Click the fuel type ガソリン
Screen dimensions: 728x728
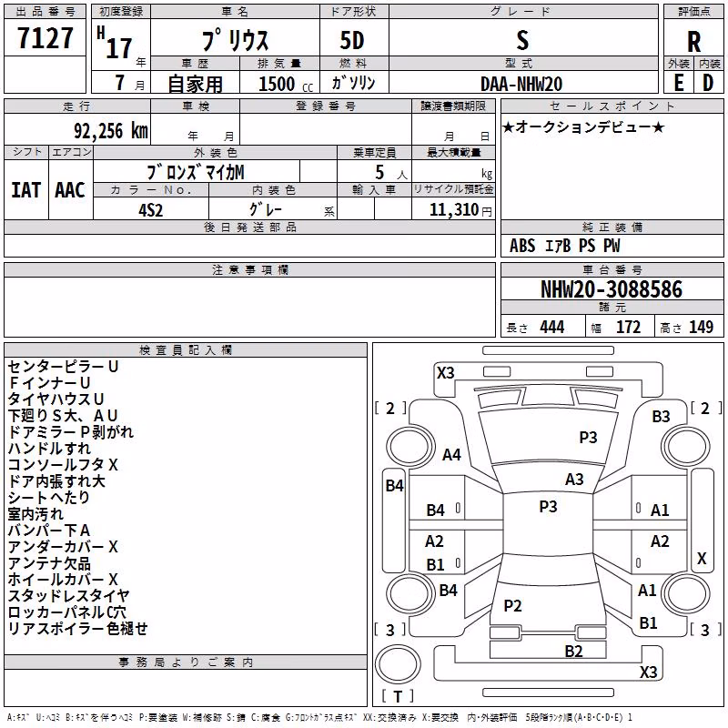tap(353, 83)
